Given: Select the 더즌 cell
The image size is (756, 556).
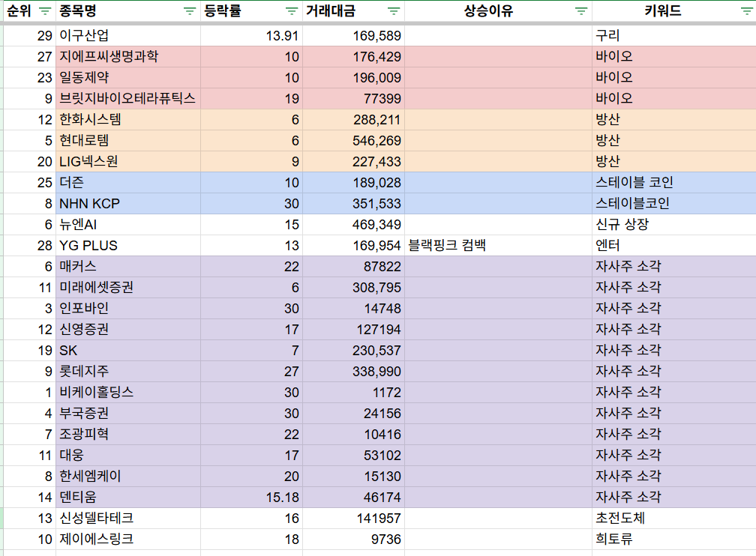Looking at the screenshot, I should [x=128, y=183].
